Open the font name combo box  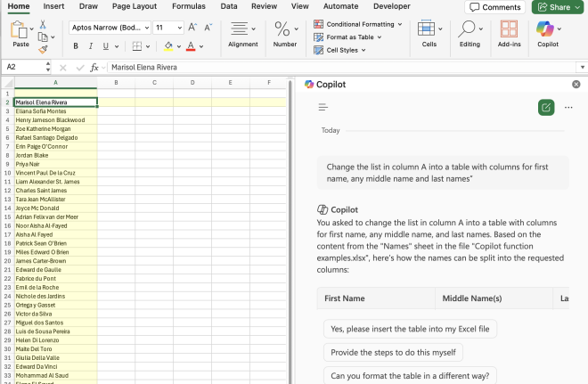pos(109,28)
